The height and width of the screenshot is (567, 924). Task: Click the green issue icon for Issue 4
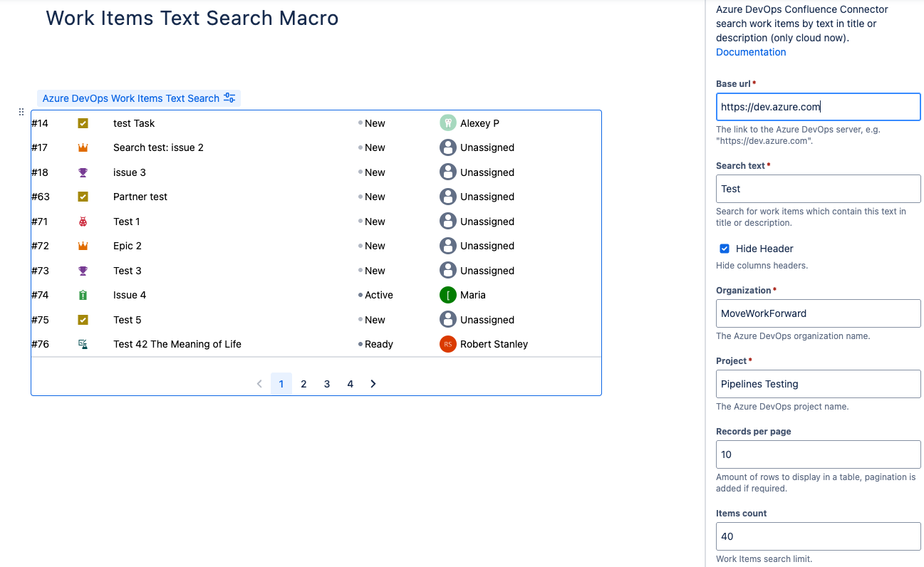tap(83, 295)
